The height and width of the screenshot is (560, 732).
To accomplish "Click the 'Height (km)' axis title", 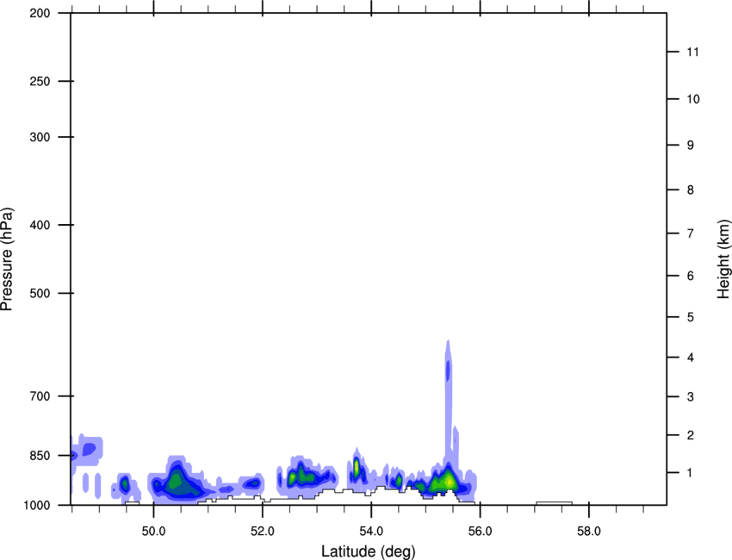I will point(723,259).
